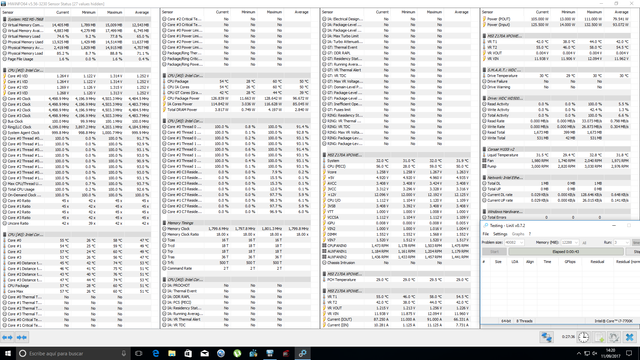
Task: Open the LinX Settings menu
Action: tap(500, 234)
